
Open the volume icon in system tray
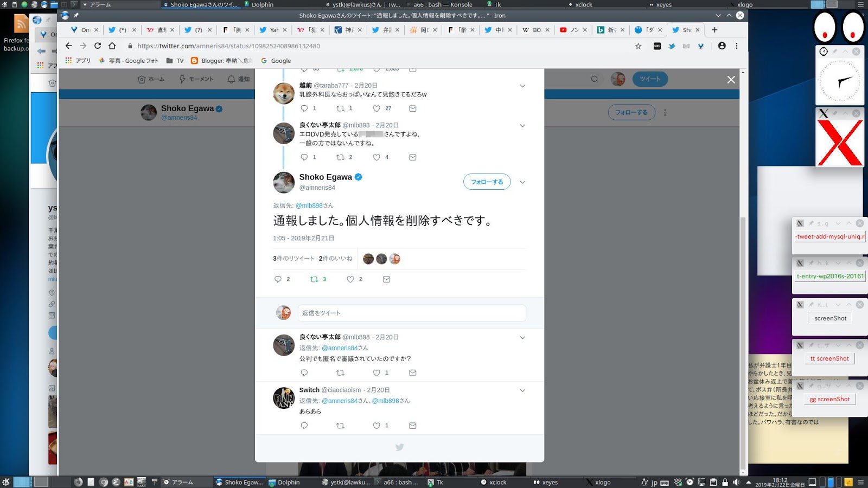(x=736, y=482)
